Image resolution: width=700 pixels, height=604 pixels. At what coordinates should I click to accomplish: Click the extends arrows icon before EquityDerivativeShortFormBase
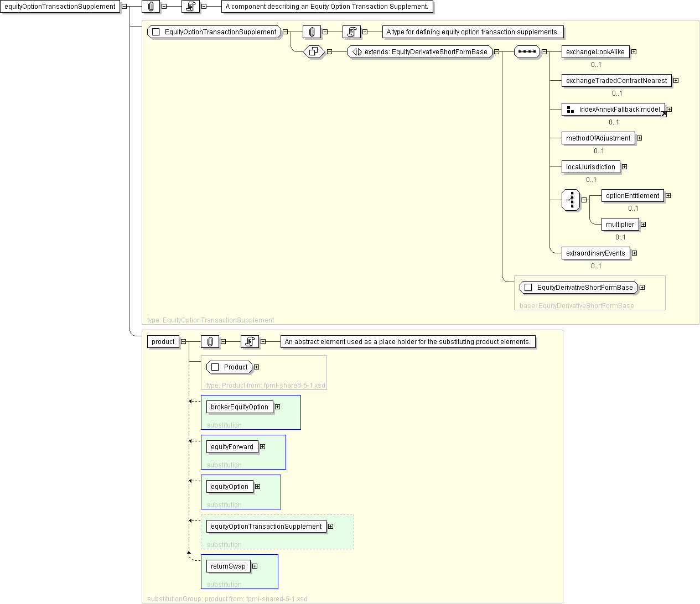tap(357, 52)
